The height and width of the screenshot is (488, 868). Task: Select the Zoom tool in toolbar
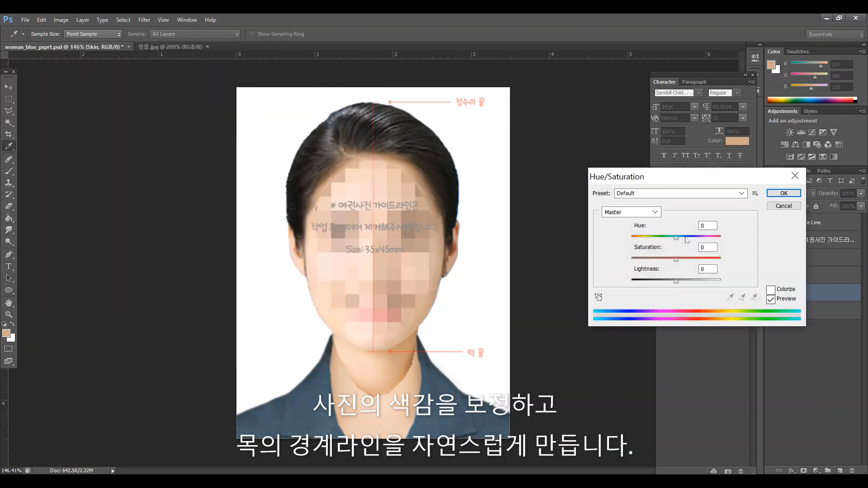[x=9, y=314]
